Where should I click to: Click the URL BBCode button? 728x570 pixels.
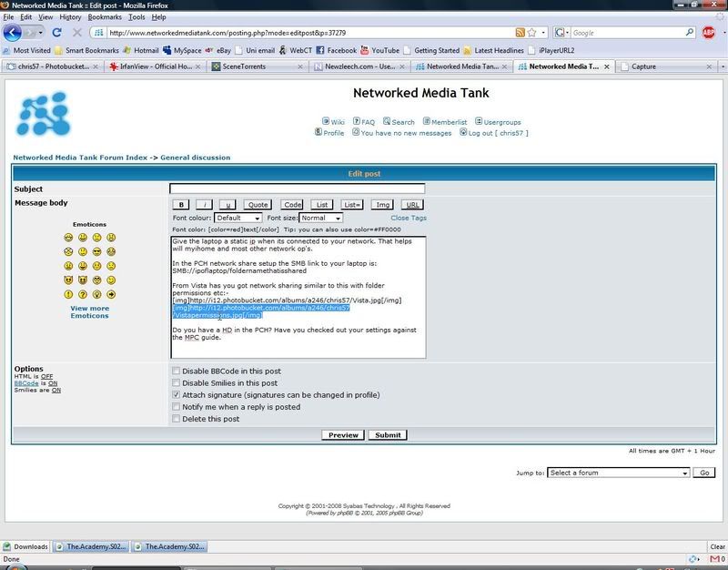(x=412, y=204)
